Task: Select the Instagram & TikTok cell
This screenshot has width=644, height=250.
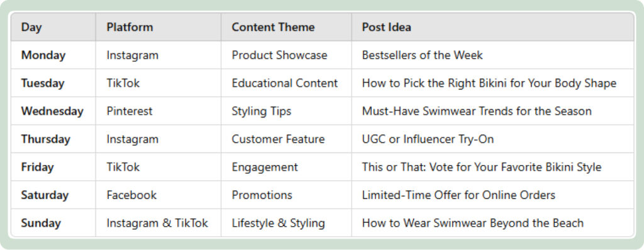Action: click(x=157, y=223)
